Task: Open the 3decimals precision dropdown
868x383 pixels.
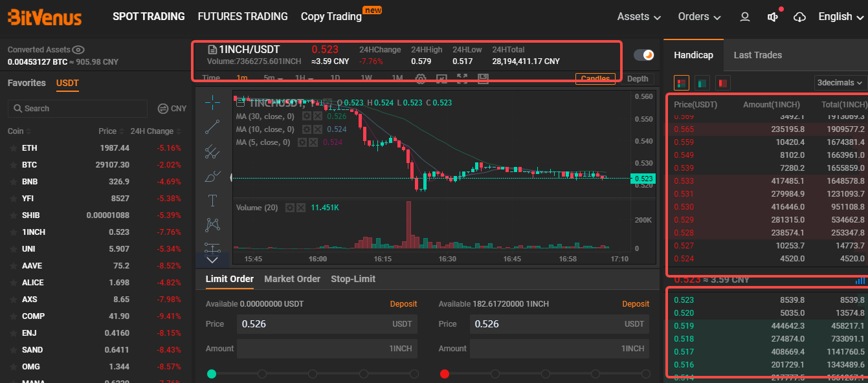Action: 840,83
